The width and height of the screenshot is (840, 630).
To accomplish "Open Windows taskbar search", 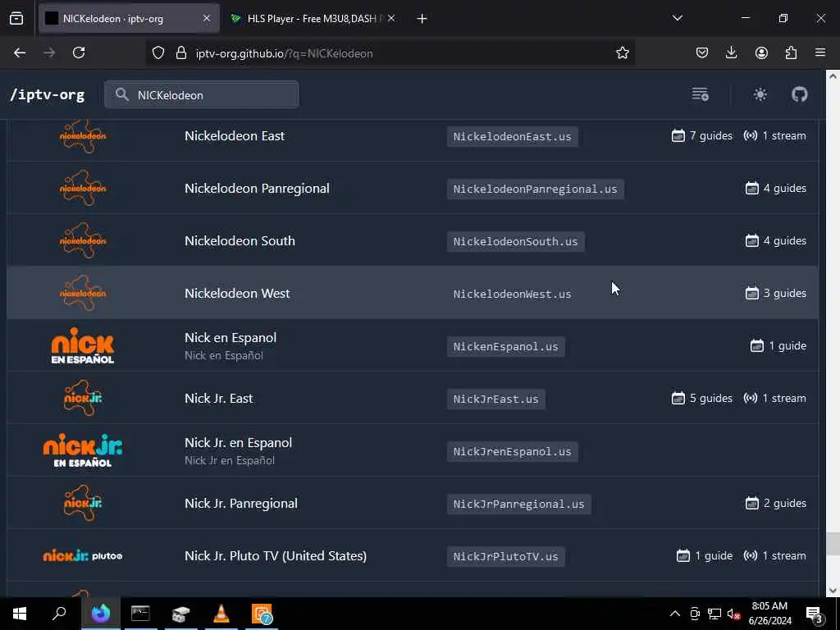I will click(x=59, y=614).
